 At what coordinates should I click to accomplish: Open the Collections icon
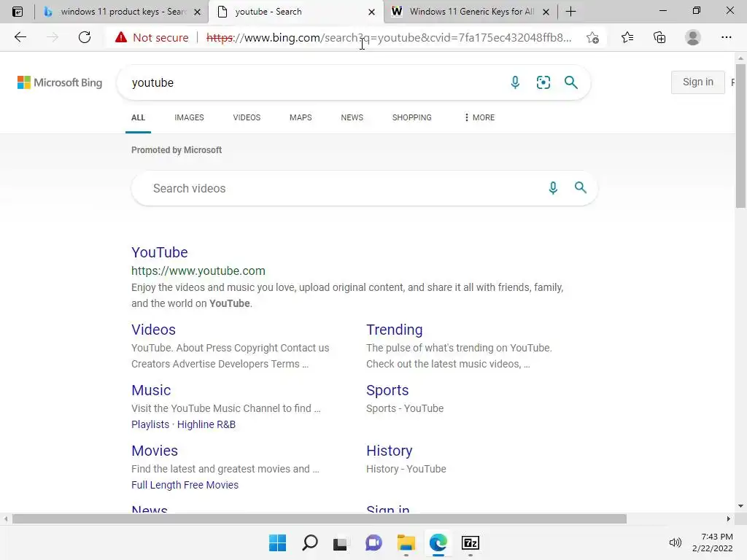pos(659,37)
